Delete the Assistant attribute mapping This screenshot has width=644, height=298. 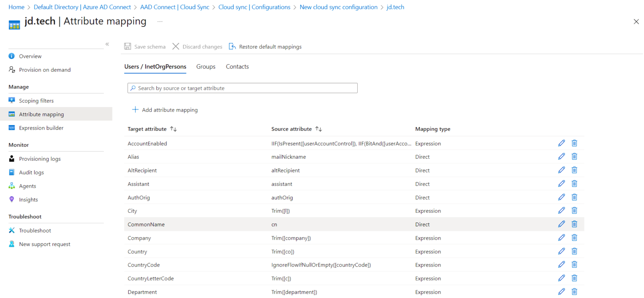(x=574, y=183)
